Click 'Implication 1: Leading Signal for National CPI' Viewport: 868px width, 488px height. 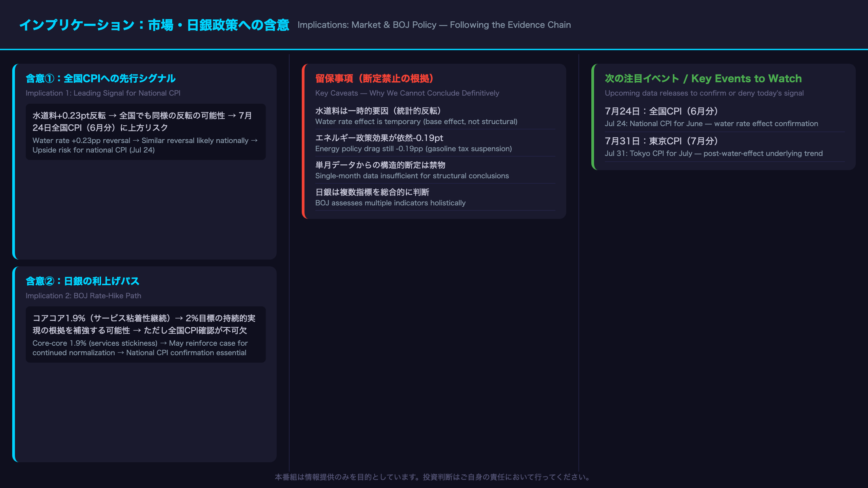[103, 93]
